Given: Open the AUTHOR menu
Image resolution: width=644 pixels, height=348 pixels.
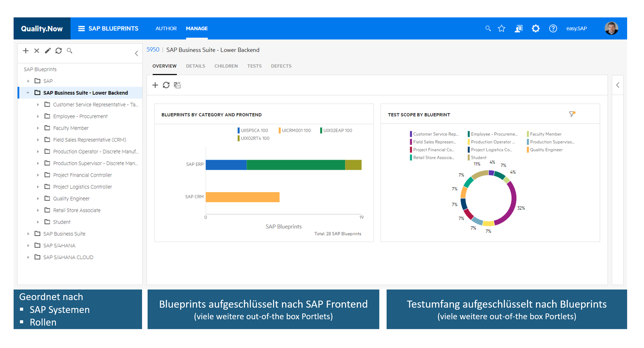Looking at the screenshot, I should 166,28.
